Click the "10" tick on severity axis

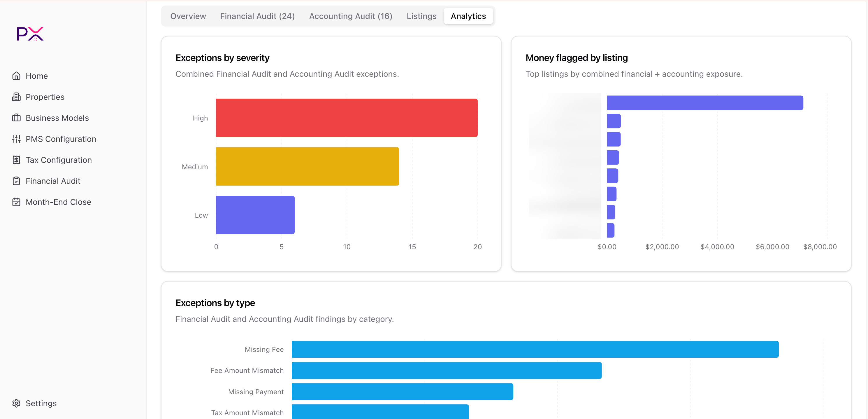tap(347, 247)
